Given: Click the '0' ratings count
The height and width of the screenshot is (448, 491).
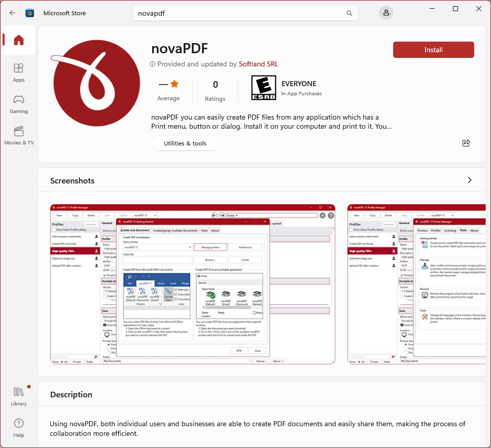Looking at the screenshot, I should point(216,85).
